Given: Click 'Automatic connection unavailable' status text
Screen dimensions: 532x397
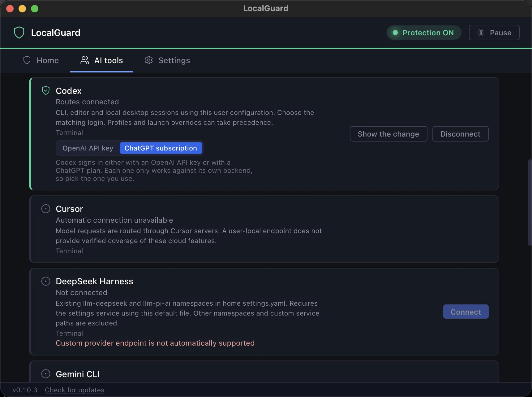Looking at the screenshot, I should [x=114, y=220].
